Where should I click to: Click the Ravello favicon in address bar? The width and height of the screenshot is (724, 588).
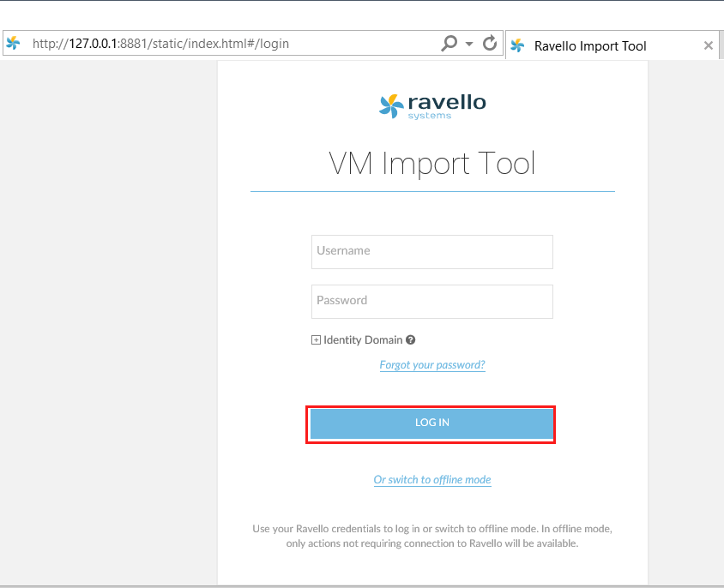click(x=14, y=43)
